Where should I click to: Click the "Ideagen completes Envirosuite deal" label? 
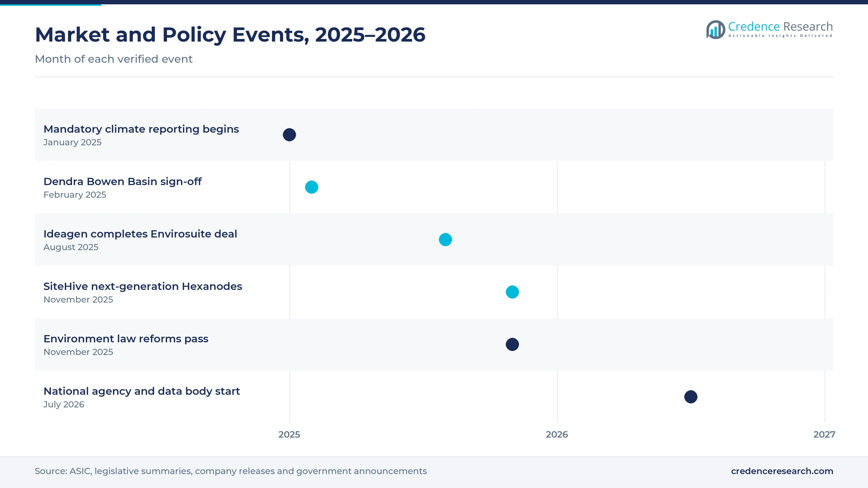[140, 234]
